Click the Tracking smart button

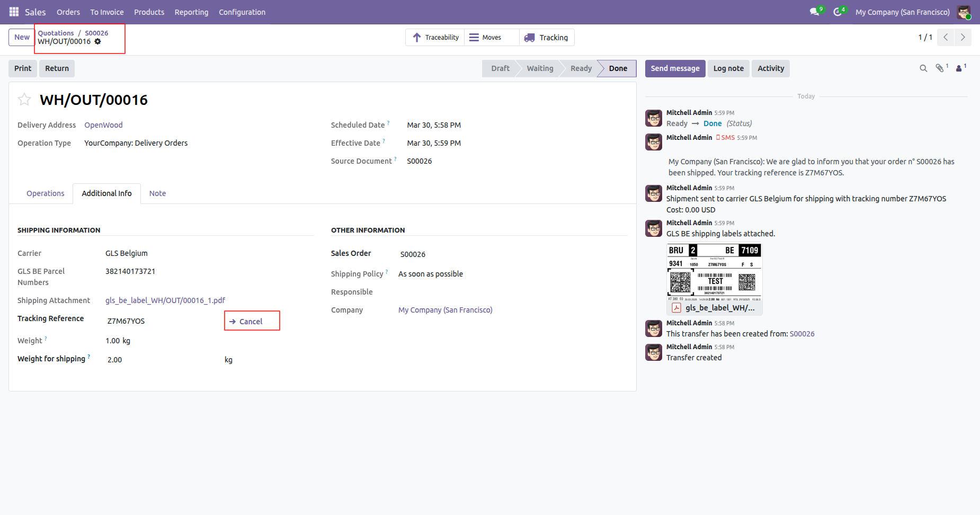(546, 37)
